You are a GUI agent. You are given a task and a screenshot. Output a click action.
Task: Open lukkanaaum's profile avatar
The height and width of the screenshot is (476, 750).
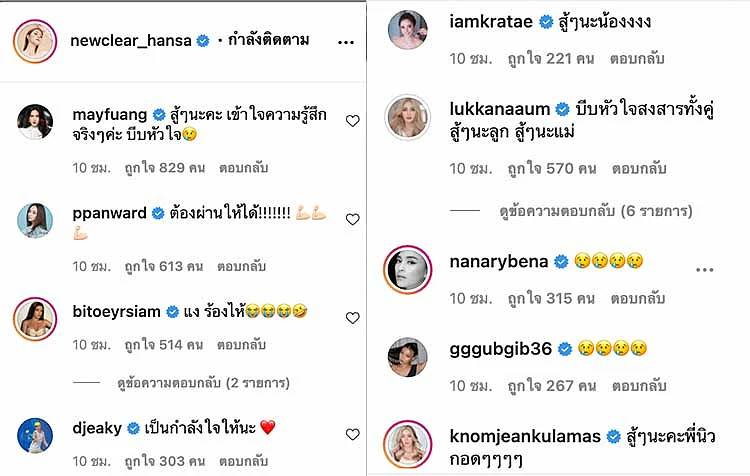tap(408, 117)
